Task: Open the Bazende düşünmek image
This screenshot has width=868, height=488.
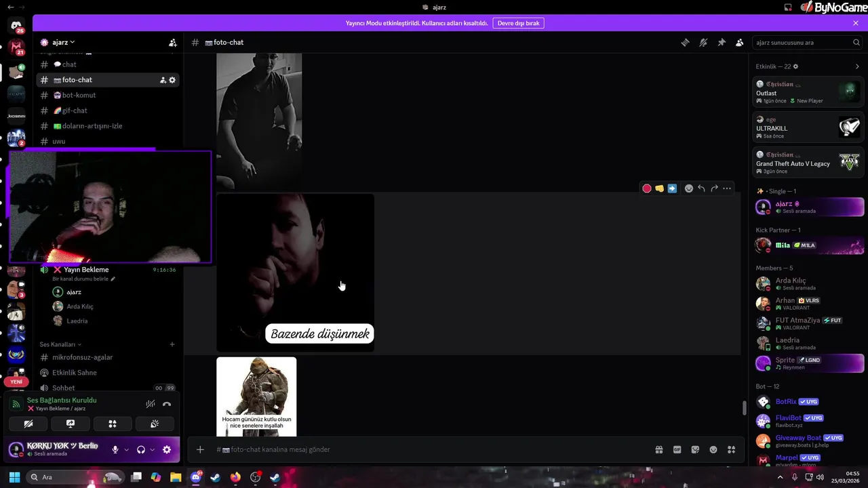Action: coord(295,272)
